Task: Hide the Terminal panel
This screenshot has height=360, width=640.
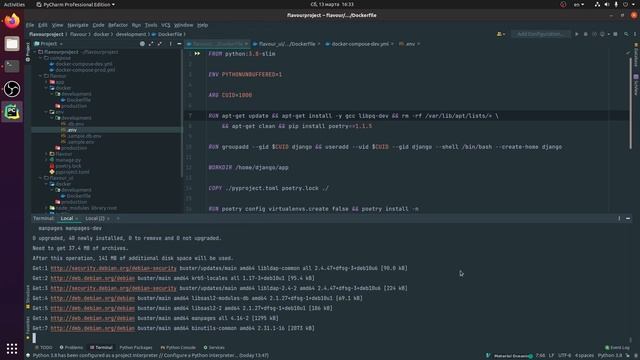Action: [x=628, y=218]
